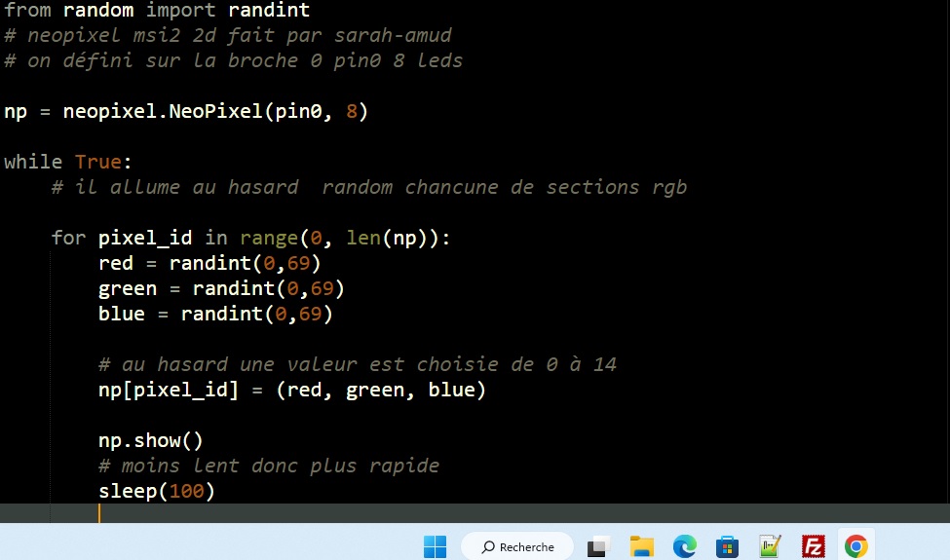950x560 pixels.
Task: Open the Notepad++ icon in taskbar
Action: pos(770,546)
